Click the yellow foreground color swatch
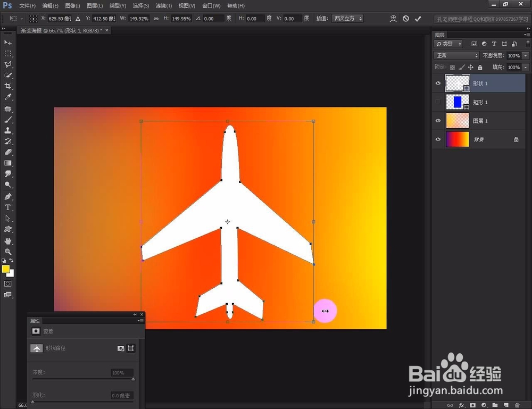 tap(7, 270)
